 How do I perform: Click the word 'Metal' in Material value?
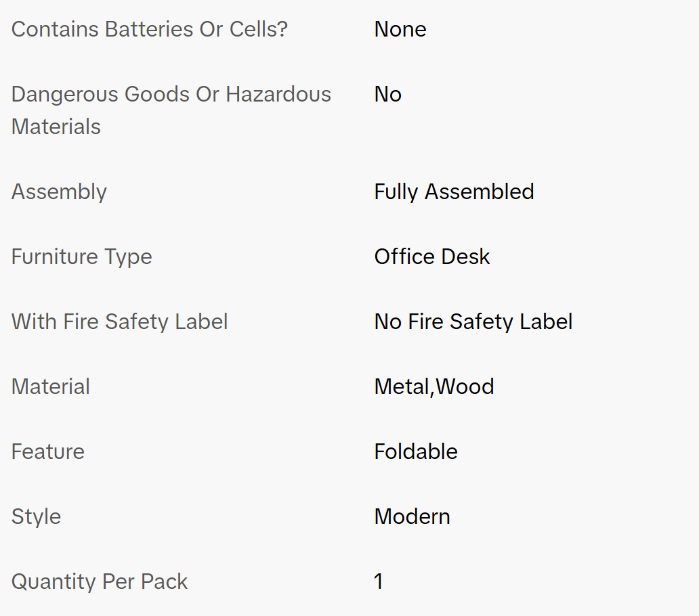402,387
